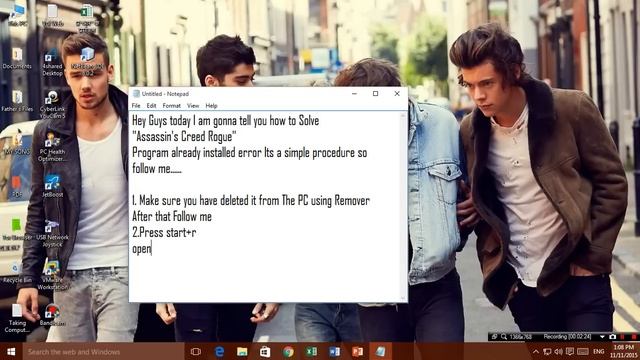640x360 pixels.
Task: Launch Microsoft Edge from taskbar
Action: click(x=219, y=351)
